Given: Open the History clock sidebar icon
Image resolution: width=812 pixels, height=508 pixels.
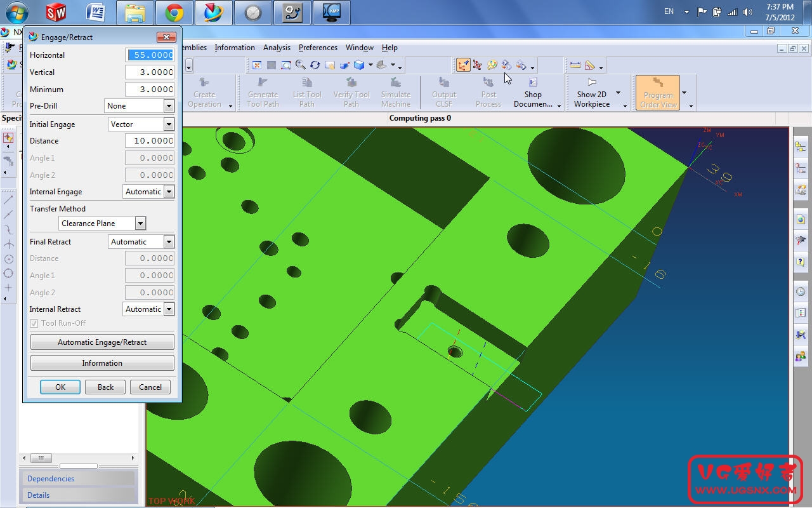Looking at the screenshot, I should (801, 292).
